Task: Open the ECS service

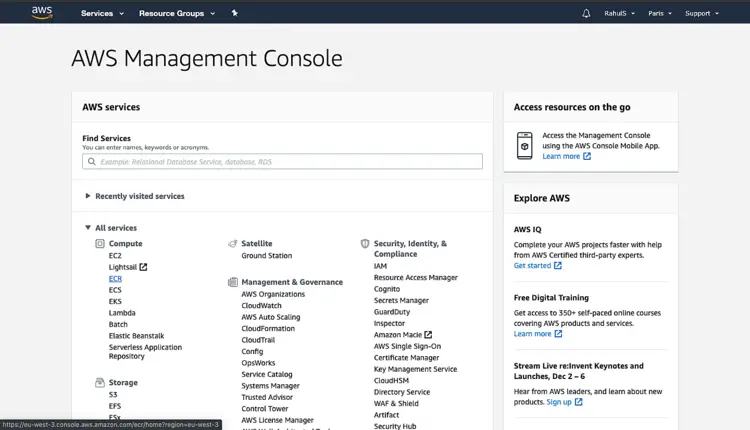Action: (115, 290)
